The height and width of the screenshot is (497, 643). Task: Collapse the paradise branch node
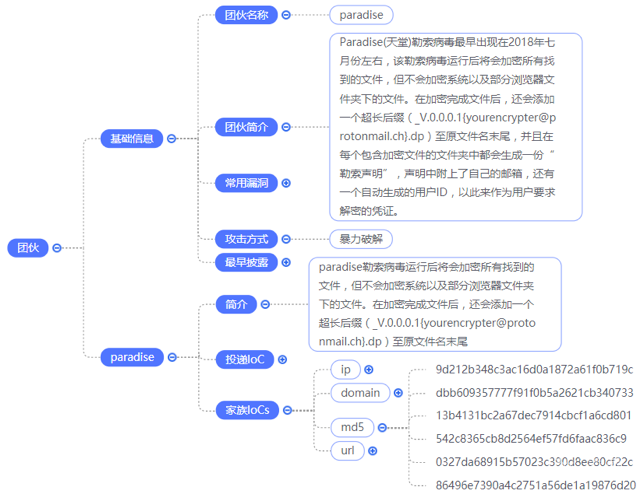(x=172, y=357)
